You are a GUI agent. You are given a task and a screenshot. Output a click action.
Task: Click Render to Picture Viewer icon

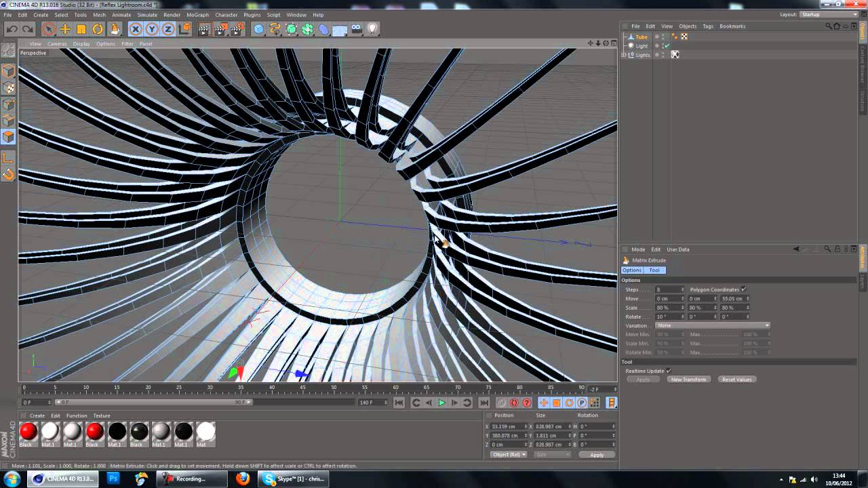click(x=220, y=29)
